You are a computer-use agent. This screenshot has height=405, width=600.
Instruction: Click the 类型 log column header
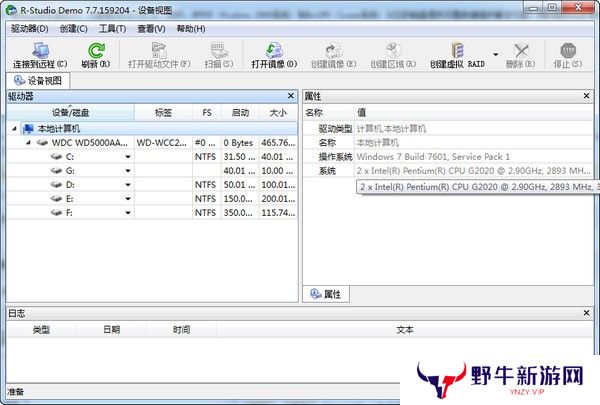41,330
